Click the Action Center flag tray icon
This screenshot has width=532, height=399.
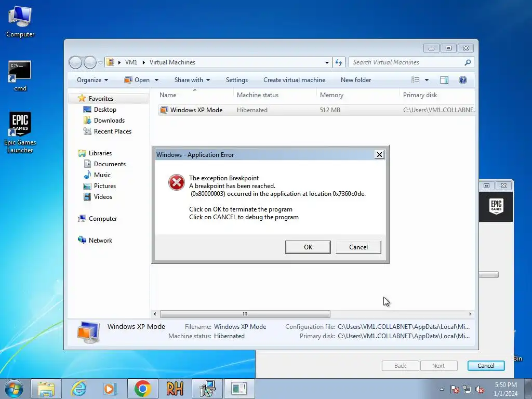point(455,389)
